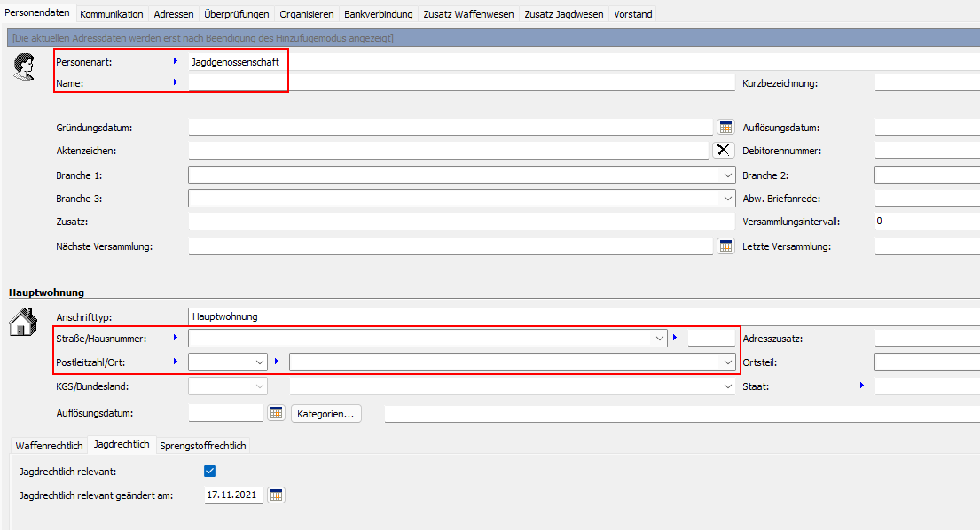Open calendar for Nächste Versammlung
The image size is (980, 530).
click(725, 246)
